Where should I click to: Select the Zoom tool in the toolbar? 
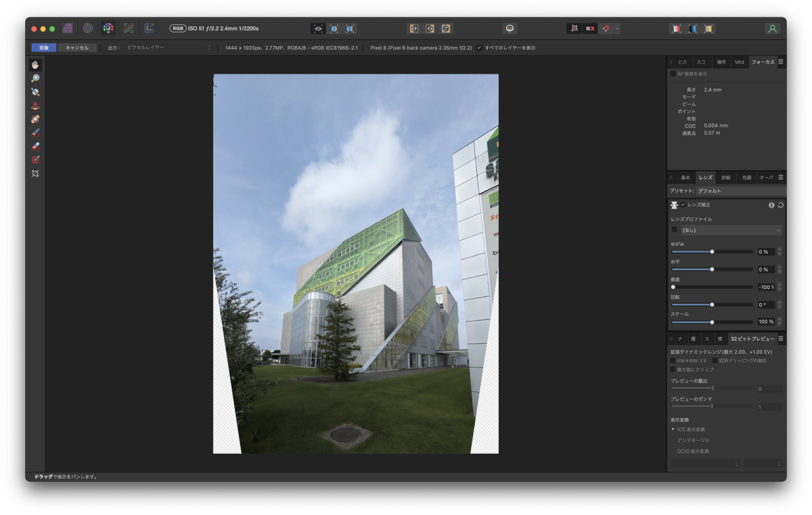(35, 79)
